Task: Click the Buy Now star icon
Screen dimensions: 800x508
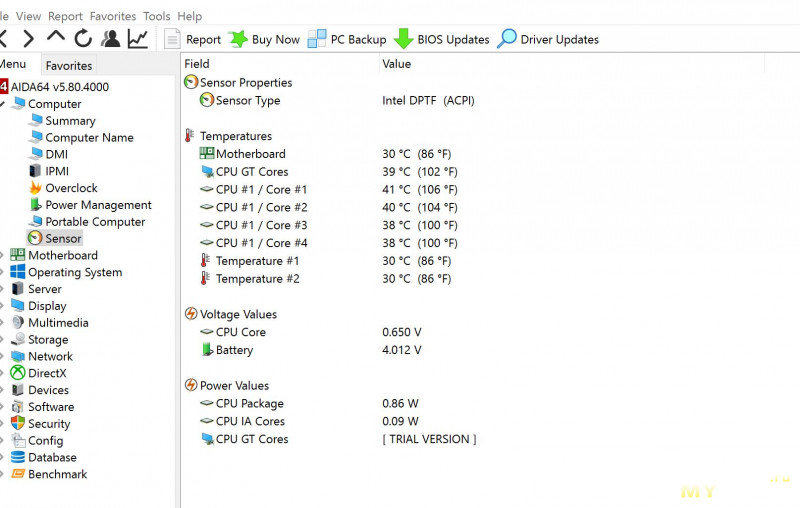Action: [x=238, y=39]
